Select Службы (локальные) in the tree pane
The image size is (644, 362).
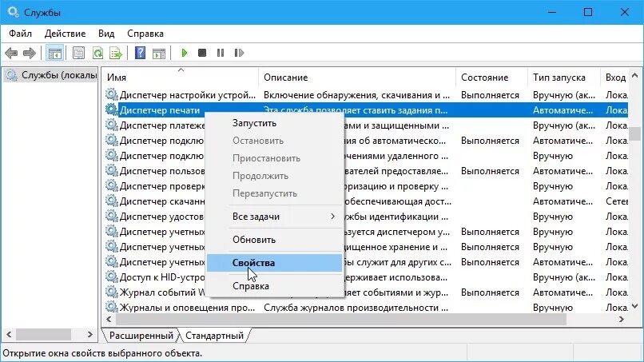pyautogui.click(x=52, y=76)
